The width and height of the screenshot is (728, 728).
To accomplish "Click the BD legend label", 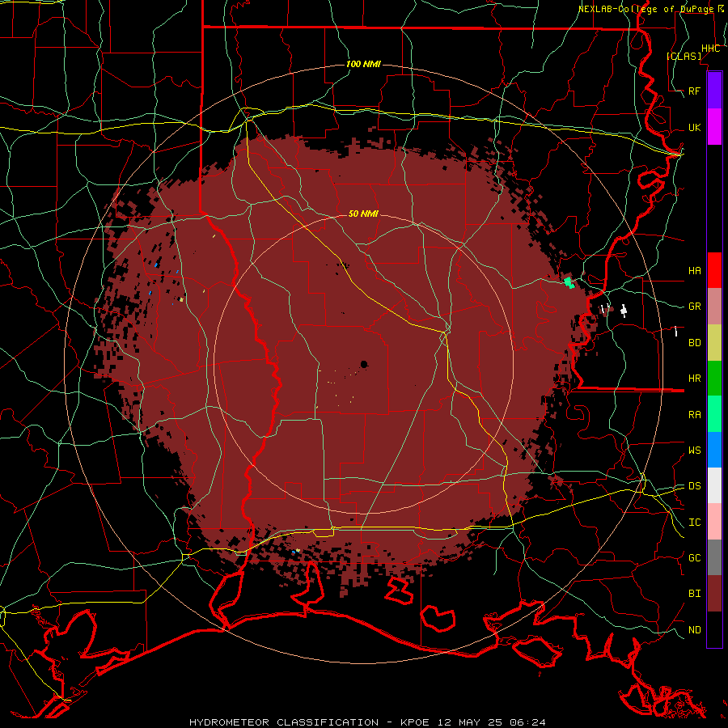I will [x=695, y=343].
